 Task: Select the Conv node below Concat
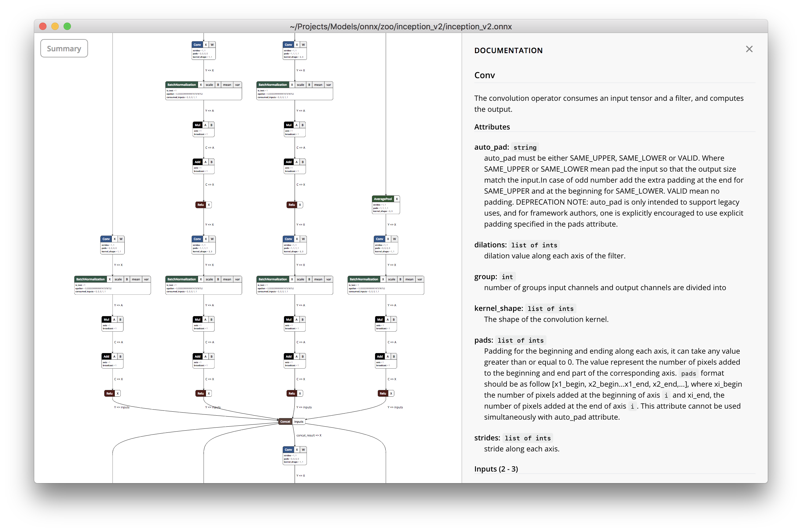tap(288, 450)
